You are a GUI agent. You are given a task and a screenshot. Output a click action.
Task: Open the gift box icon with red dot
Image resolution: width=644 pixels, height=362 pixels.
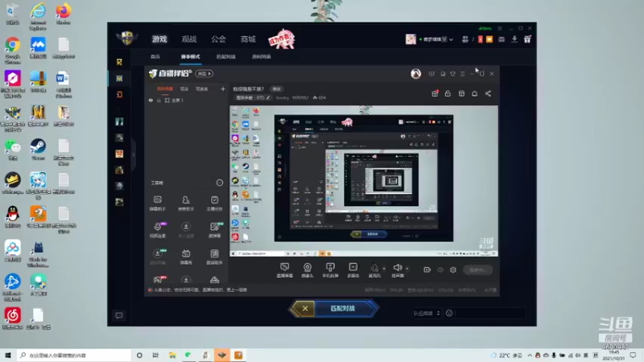[x=435, y=93]
